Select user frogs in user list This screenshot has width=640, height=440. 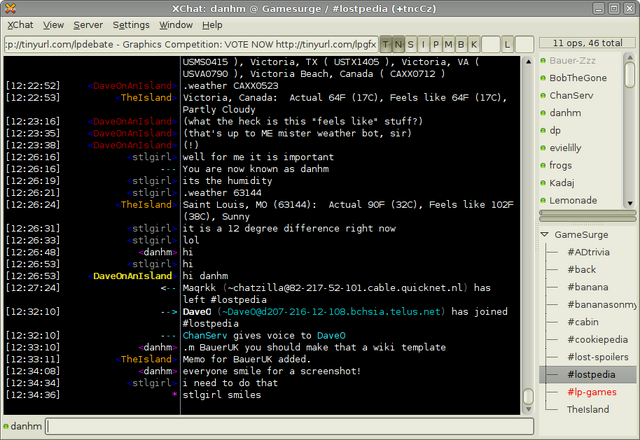560,166
